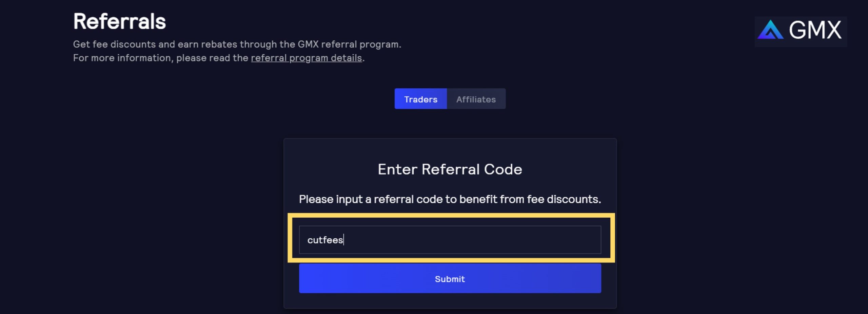868x314 pixels.
Task: Click the For more information sentence start
Action: (123, 58)
